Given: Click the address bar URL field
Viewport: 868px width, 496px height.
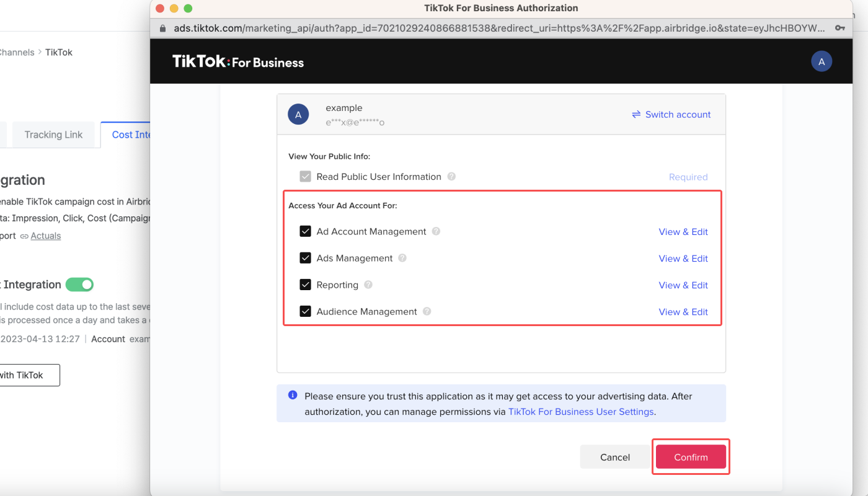Looking at the screenshot, I should [x=499, y=28].
